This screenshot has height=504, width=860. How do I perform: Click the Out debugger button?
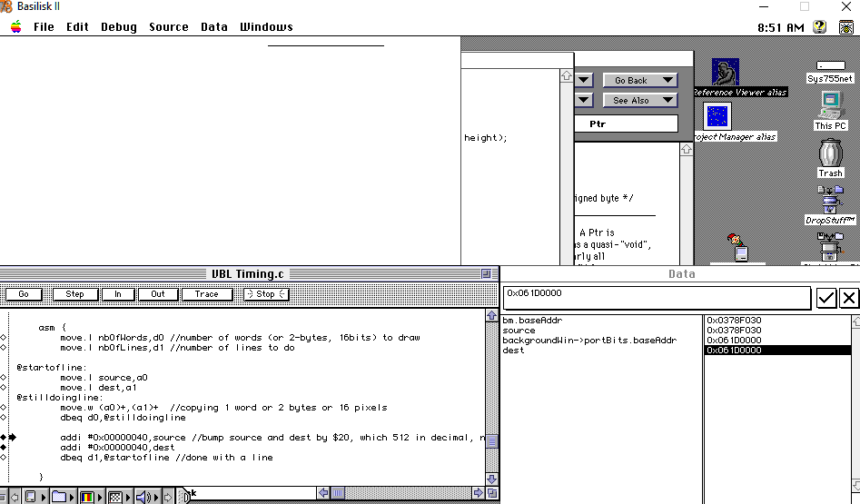click(158, 294)
